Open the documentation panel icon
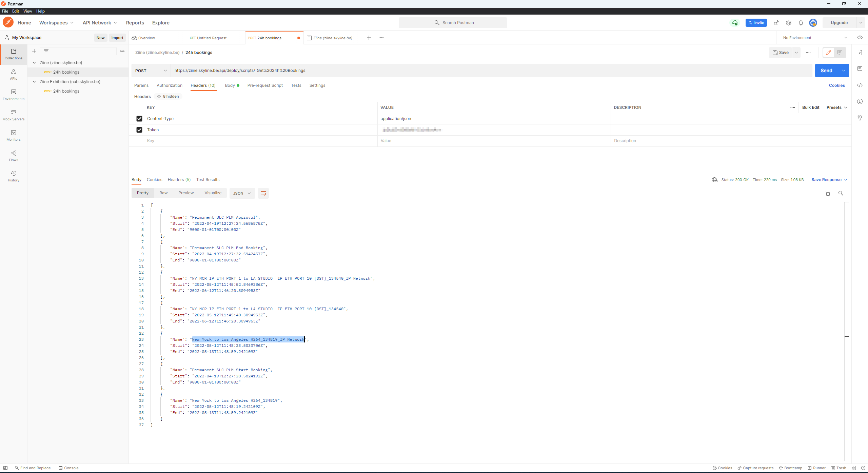The height and width of the screenshot is (473, 868). tap(860, 53)
